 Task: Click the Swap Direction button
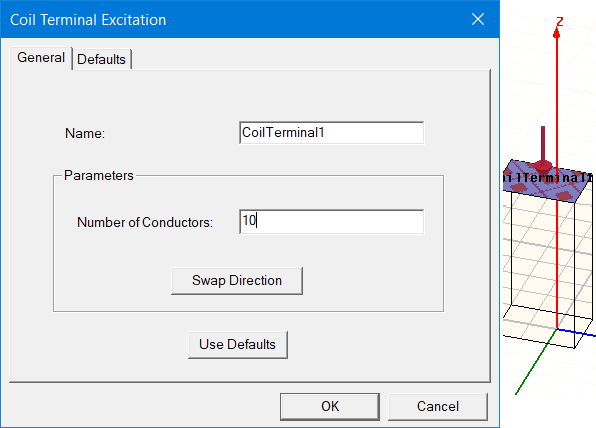pos(237,281)
